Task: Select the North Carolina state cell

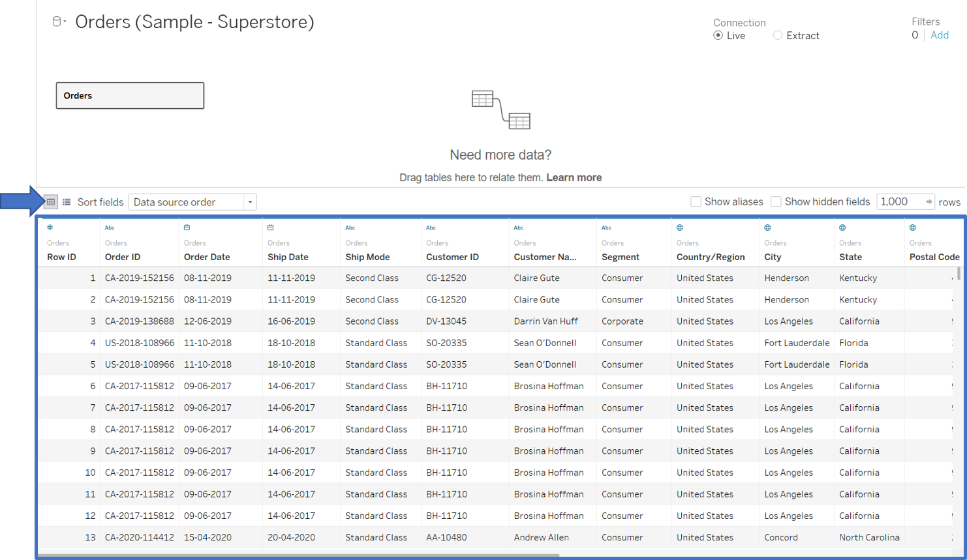Action: point(869,538)
